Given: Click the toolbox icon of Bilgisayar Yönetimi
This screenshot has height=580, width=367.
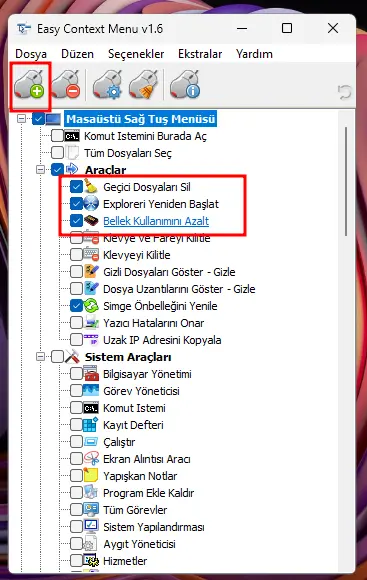Looking at the screenshot, I should coord(91,374).
